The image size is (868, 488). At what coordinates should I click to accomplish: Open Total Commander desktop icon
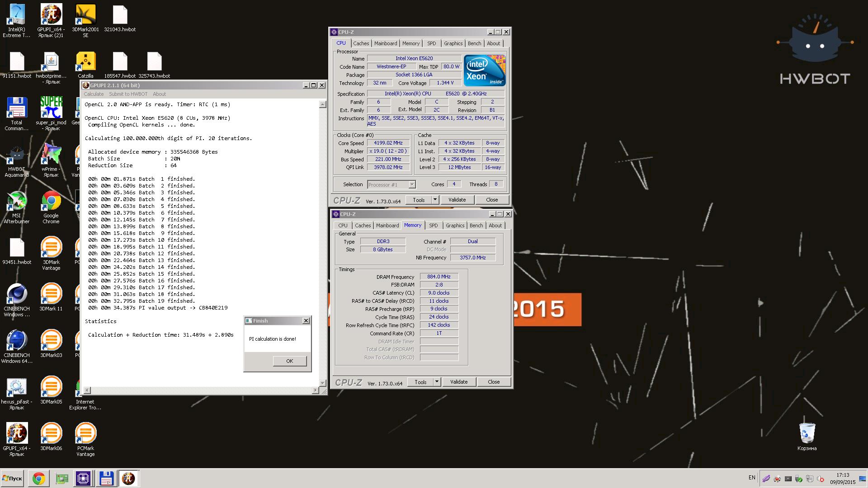17,114
